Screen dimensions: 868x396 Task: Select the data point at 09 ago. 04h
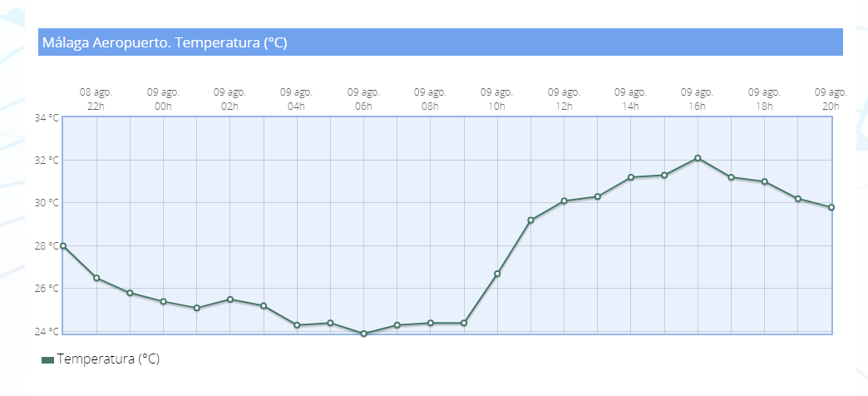(x=297, y=325)
